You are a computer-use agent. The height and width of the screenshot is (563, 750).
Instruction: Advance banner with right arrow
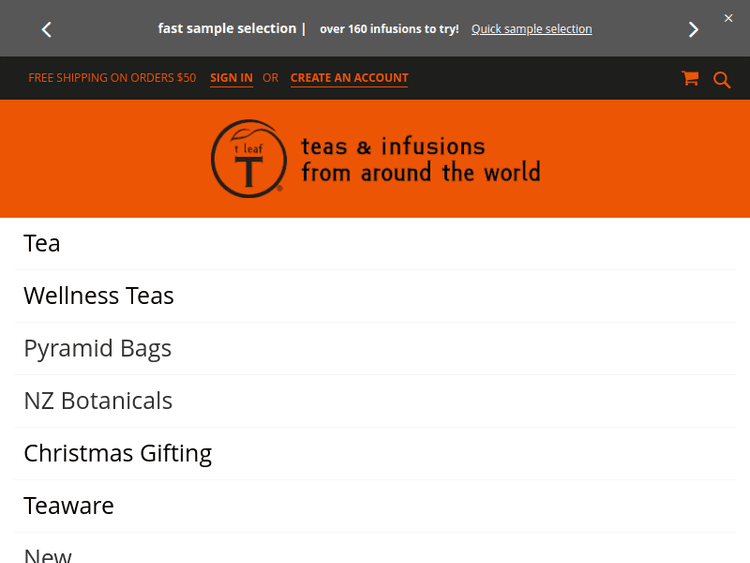[x=693, y=30]
